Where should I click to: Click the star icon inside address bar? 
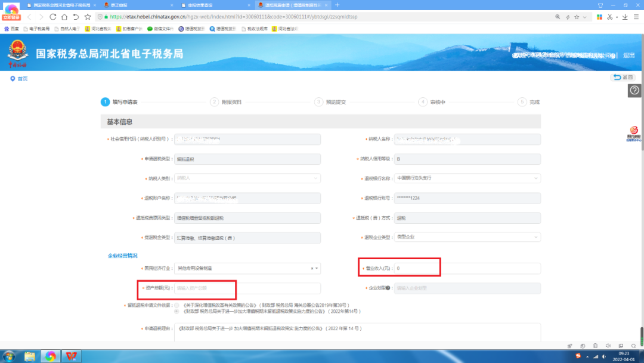[577, 17]
